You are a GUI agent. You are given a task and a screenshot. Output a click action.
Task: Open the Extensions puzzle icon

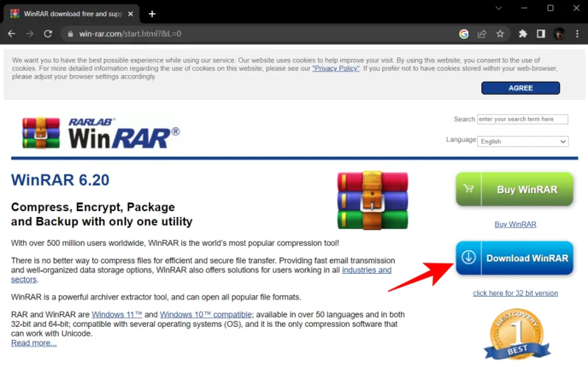tap(523, 34)
